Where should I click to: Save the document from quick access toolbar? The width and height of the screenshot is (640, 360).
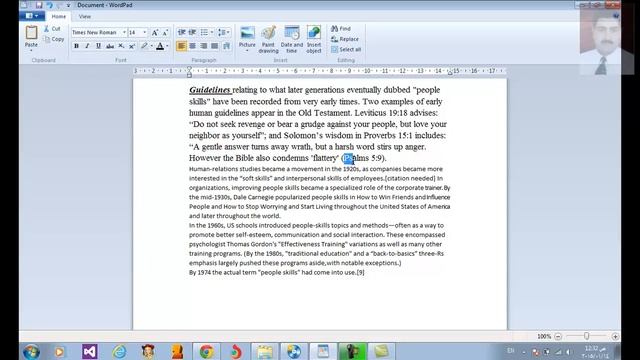click(39, 5)
